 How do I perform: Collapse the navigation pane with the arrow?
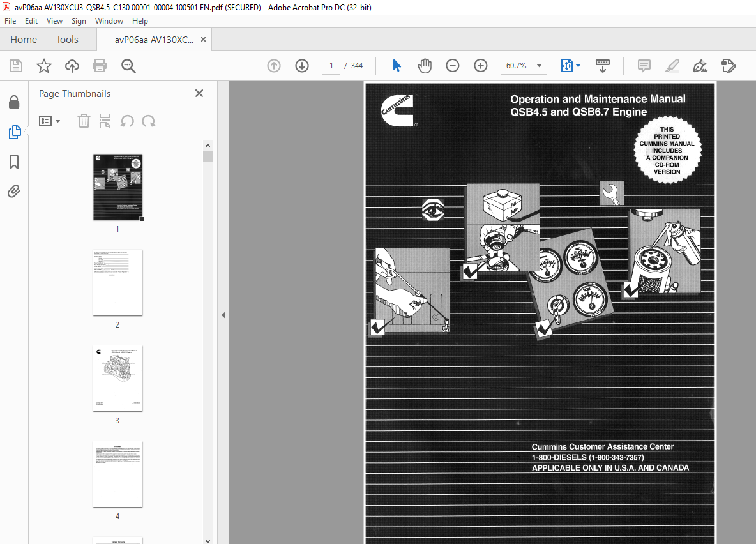pos(223,315)
